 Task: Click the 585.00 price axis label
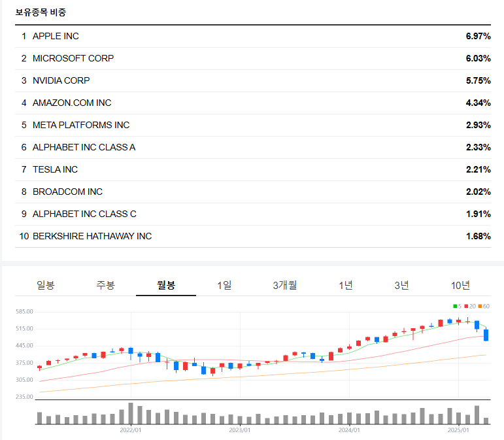point(24,311)
